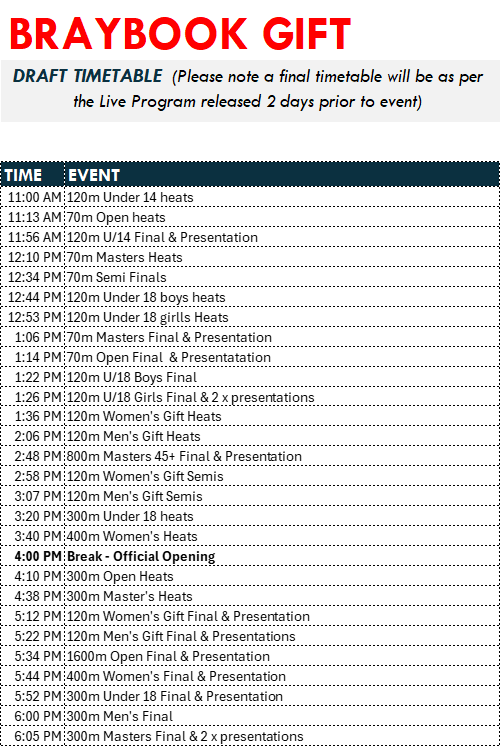Select the 300m Master's Heats cell
Viewport: 501px width, 747px height.
pyautogui.click(x=282, y=596)
